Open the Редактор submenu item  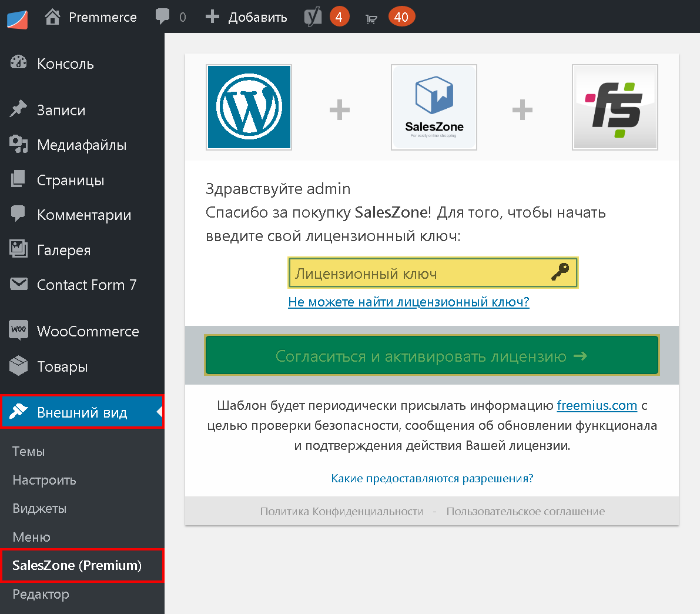point(41,595)
